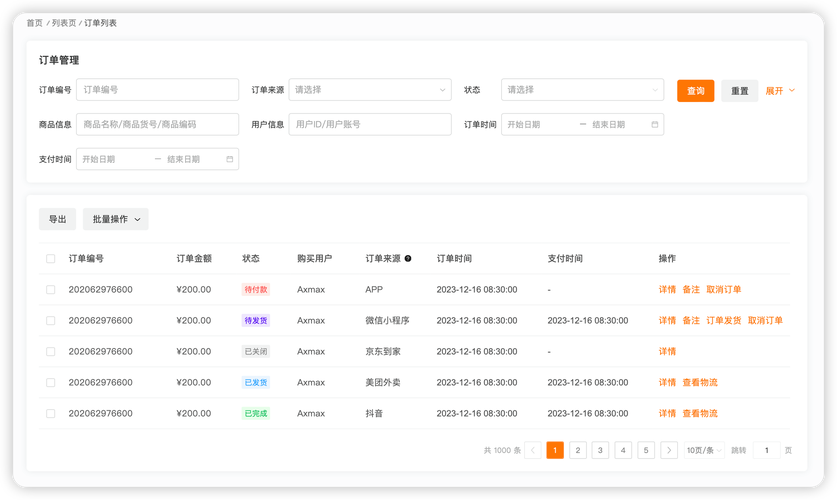Click the 抖音 order source cell
The width and height of the screenshot is (837, 500).
click(x=374, y=414)
